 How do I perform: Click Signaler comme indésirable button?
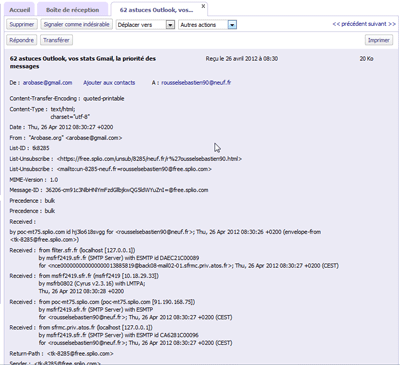pyautogui.click(x=76, y=24)
